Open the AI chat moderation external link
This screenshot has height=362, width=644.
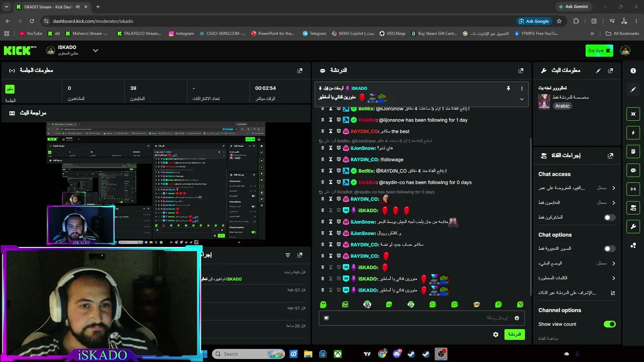click(613, 293)
